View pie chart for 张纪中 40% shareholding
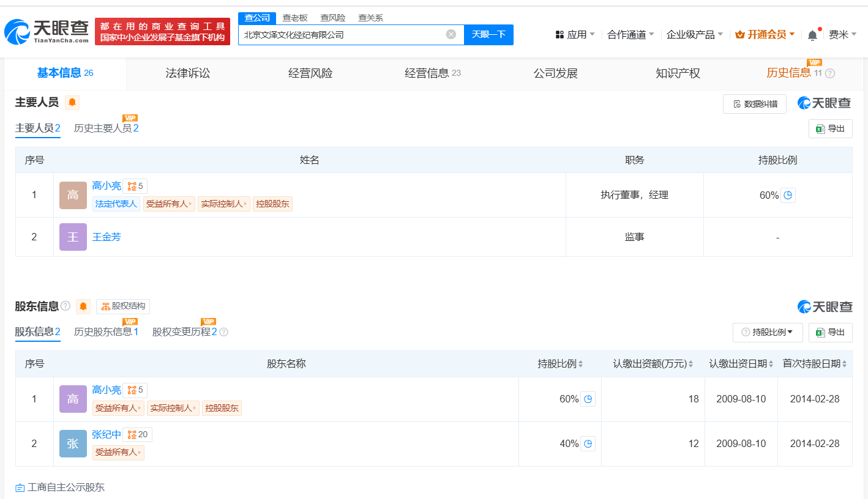Screen dimensions: 868x499 coord(588,444)
